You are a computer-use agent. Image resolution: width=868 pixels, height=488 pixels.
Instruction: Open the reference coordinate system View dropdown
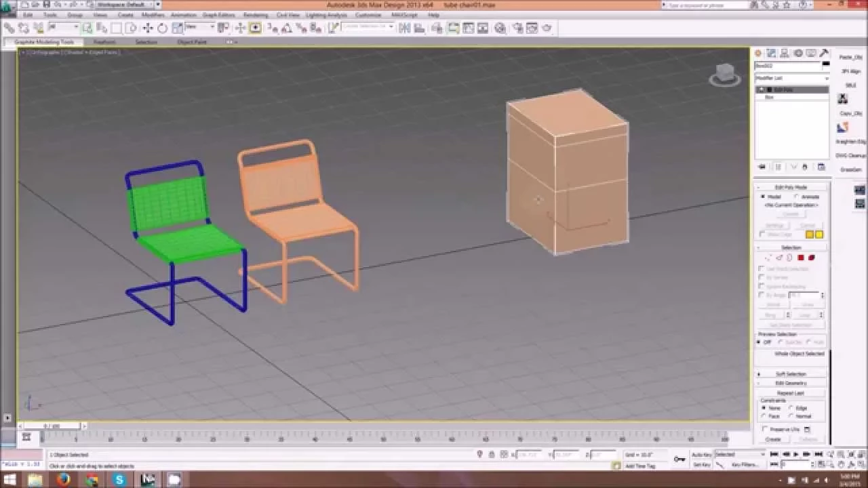coord(200,27)
